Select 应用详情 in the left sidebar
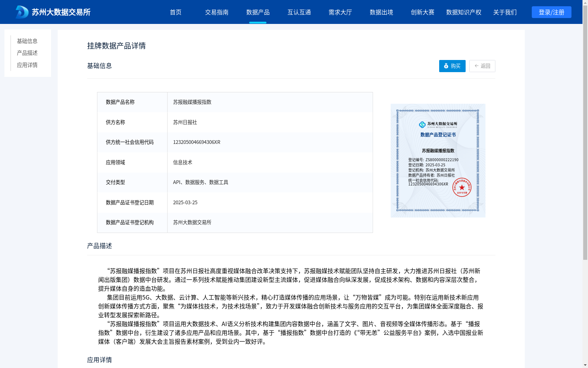 click(27, 65)
